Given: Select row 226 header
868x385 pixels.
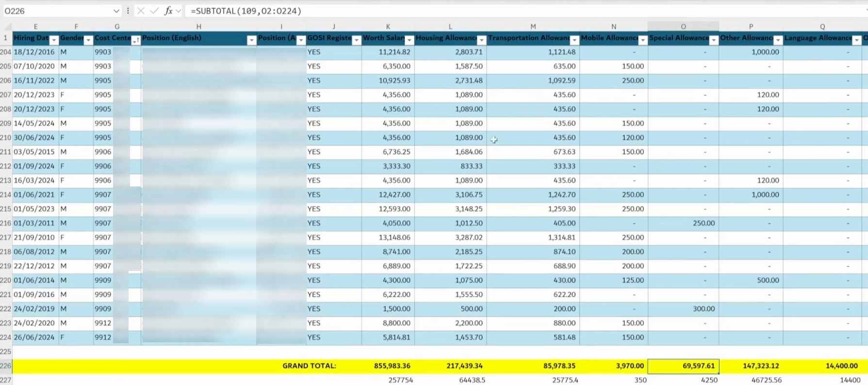Looking at the screenshot, I should point(6,366).
